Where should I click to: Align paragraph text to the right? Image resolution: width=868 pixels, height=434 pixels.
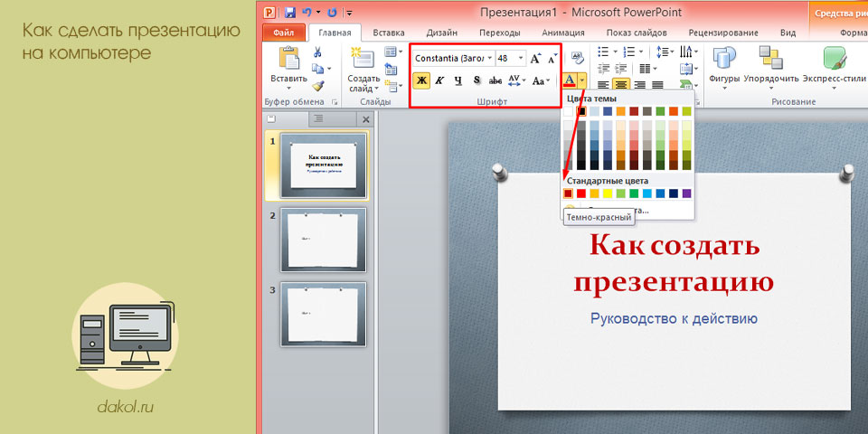pos(639,85)
